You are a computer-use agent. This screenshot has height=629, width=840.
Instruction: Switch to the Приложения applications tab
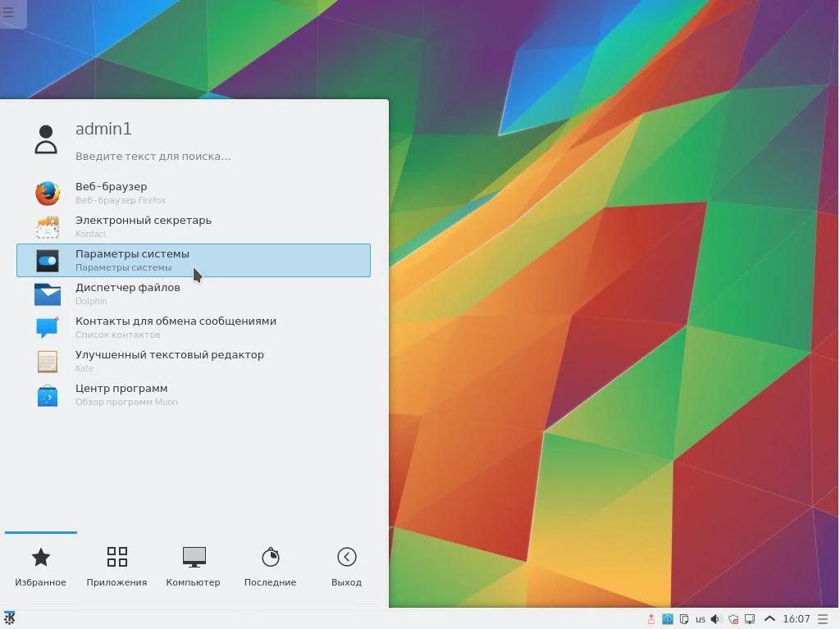[x=116, y=567]
